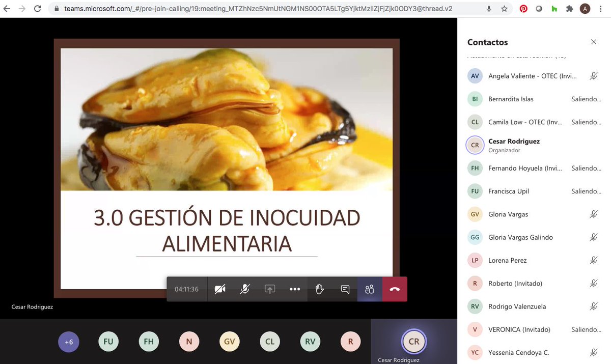This screenshot has width=611, height=364.
Task: Unmute the microphone in call toolbar
Action: tap(245, 289)
